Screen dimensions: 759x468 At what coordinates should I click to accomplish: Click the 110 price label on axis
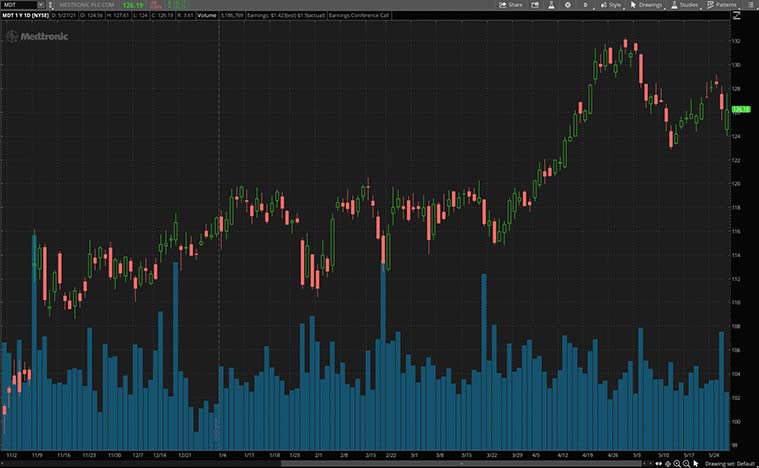[x=736, y=302]
